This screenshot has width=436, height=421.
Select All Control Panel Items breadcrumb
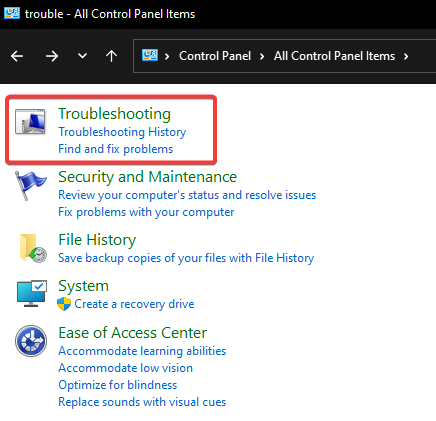334,56
